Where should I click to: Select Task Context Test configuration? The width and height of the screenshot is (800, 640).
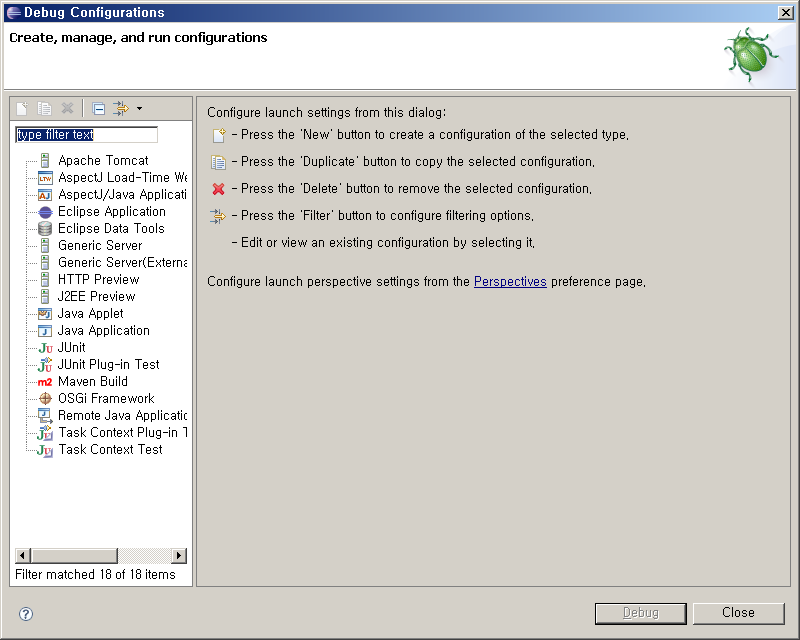(x=109, y=449)
